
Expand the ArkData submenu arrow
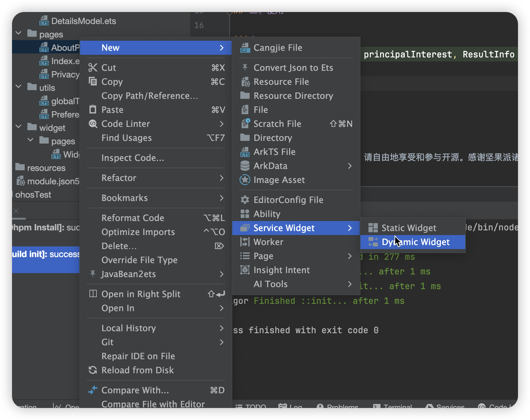pyautogui.click(x=349, y=166)
